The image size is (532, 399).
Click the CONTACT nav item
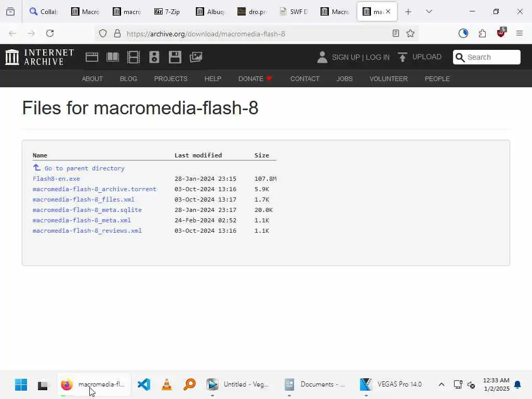point(305,79)
